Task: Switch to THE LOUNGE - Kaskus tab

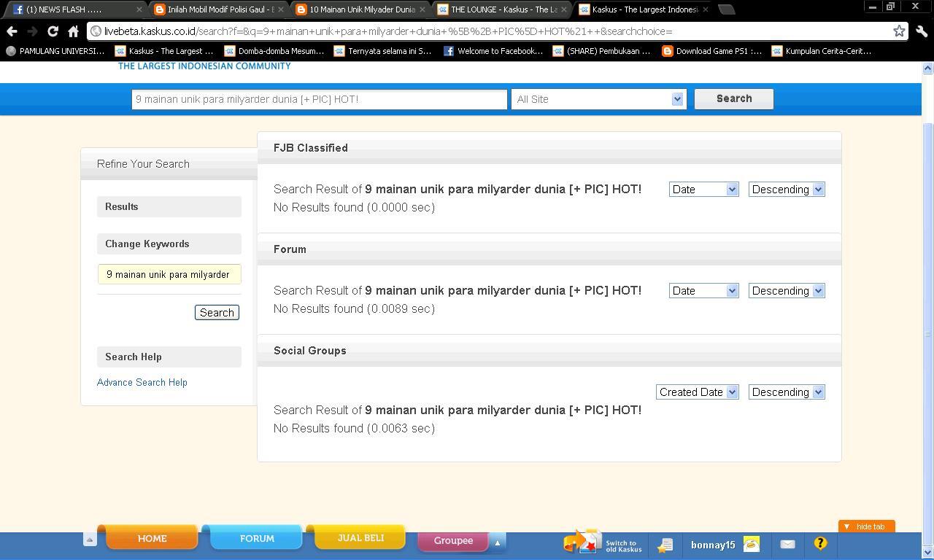Action: pyautogui.click(x=502, y=9)
